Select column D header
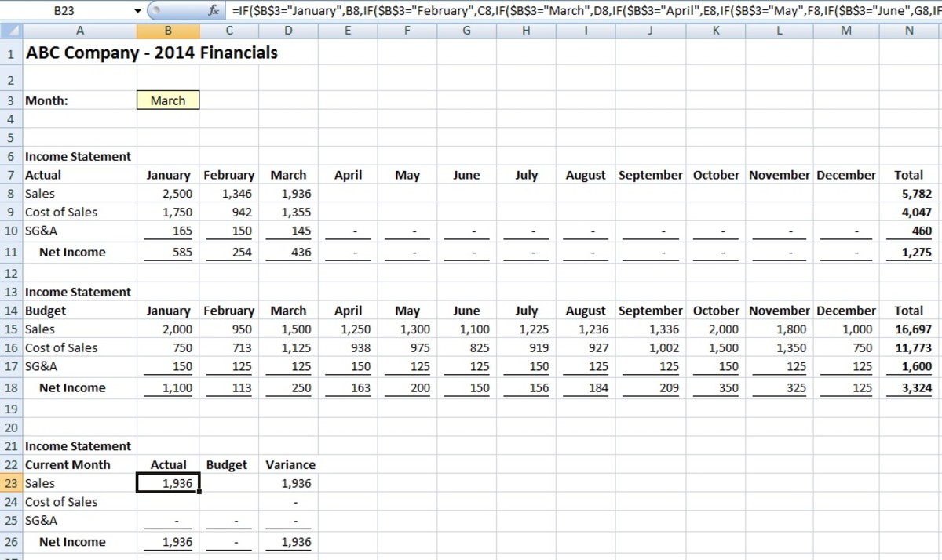Image resolution: width=942 pixels, height=560 pixels. [x=288, y=31]
